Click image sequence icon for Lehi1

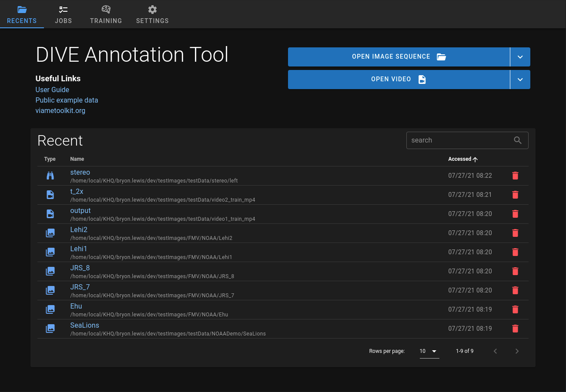click(50, 252)
